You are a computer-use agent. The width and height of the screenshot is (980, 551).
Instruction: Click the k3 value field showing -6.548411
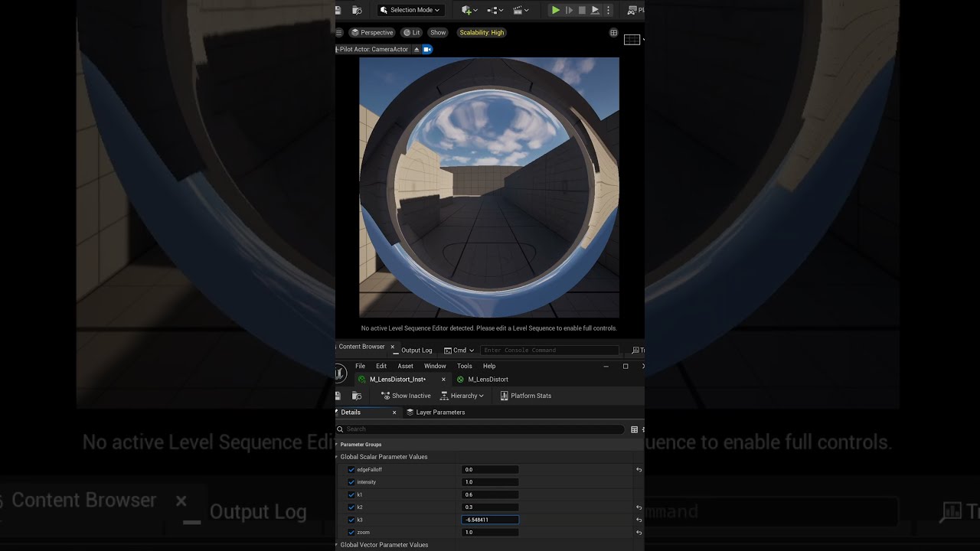tap(490, 520)
